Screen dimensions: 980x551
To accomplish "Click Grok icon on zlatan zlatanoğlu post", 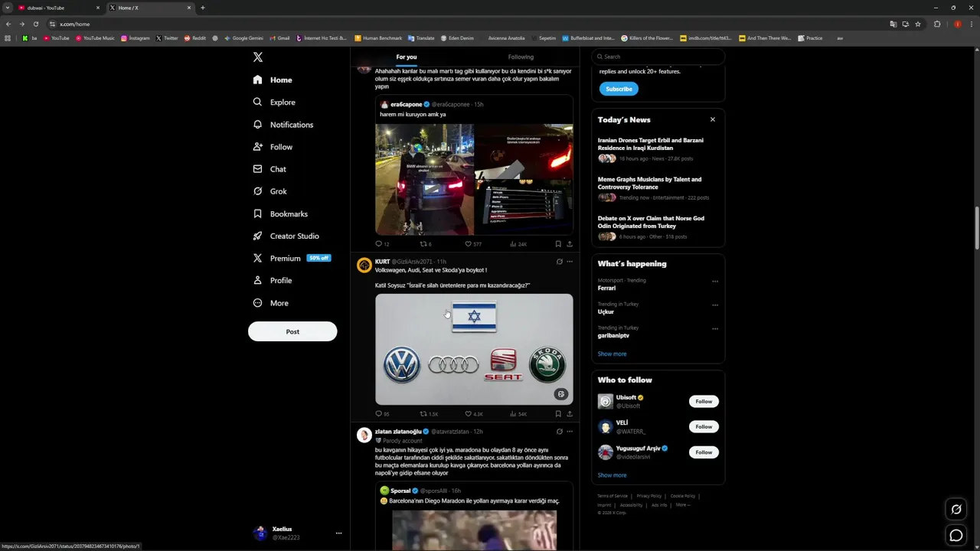I will 559,432.
